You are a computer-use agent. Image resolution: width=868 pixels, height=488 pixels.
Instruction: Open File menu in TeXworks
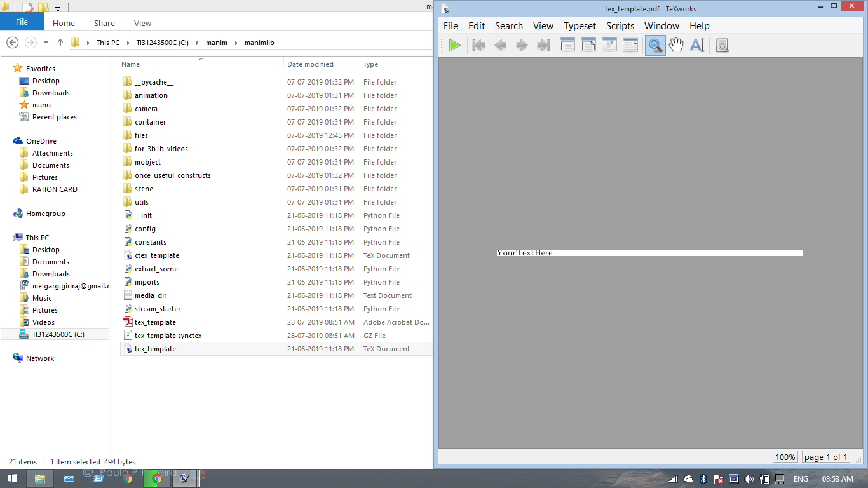point(451,26)
